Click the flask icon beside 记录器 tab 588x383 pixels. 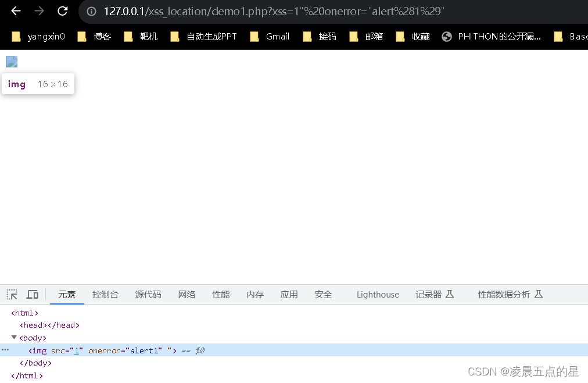click(449, 294)
